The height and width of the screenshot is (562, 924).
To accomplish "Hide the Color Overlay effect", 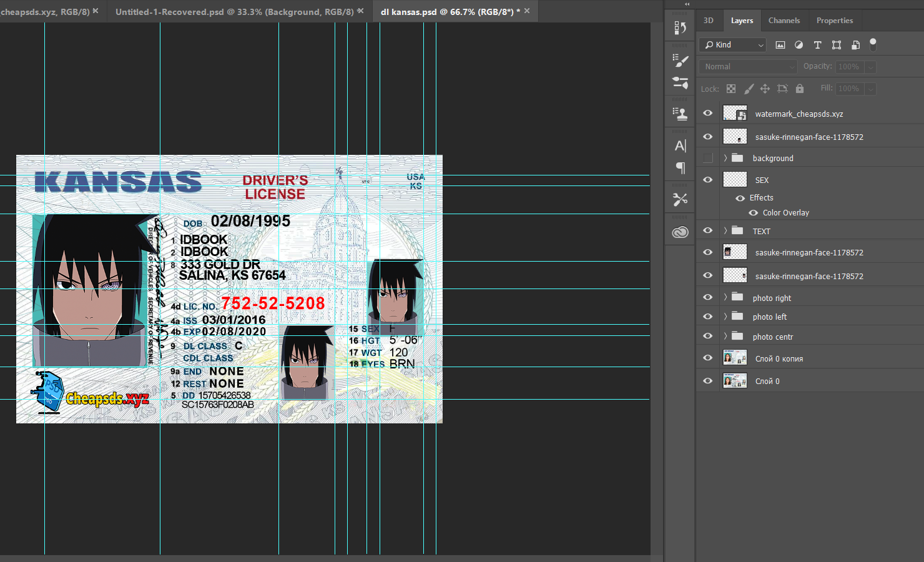I will [x=753, y=213].
